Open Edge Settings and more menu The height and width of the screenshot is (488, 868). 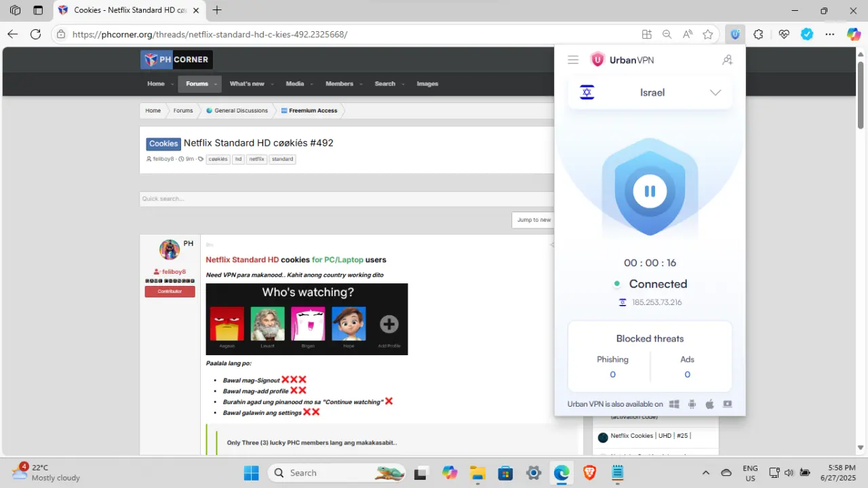(830, 34)
